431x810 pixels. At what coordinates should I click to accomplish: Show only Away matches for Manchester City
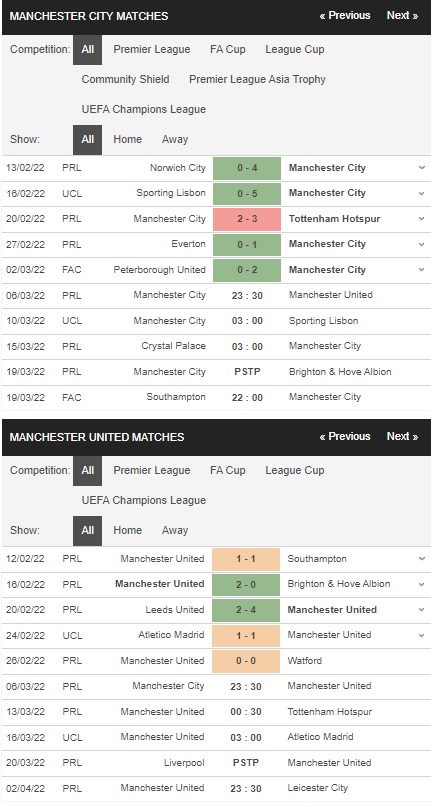[x=175, y=139]
